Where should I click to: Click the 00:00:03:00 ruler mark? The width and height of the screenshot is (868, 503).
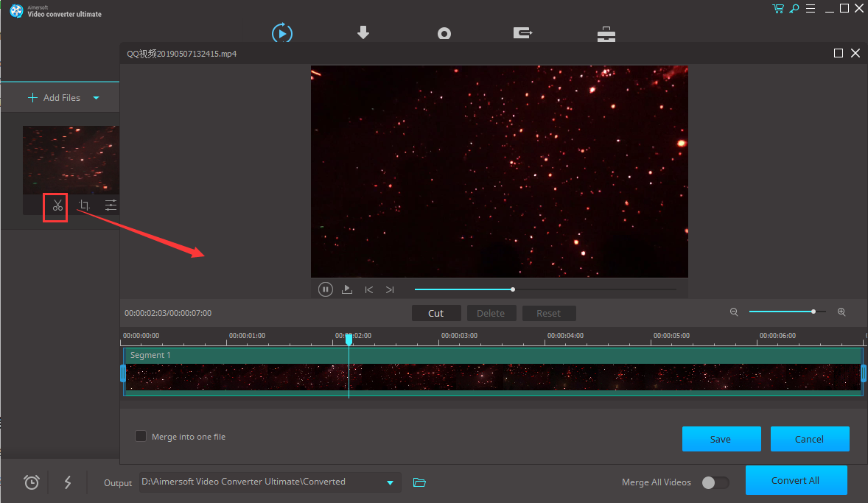(x=460, y=336)
